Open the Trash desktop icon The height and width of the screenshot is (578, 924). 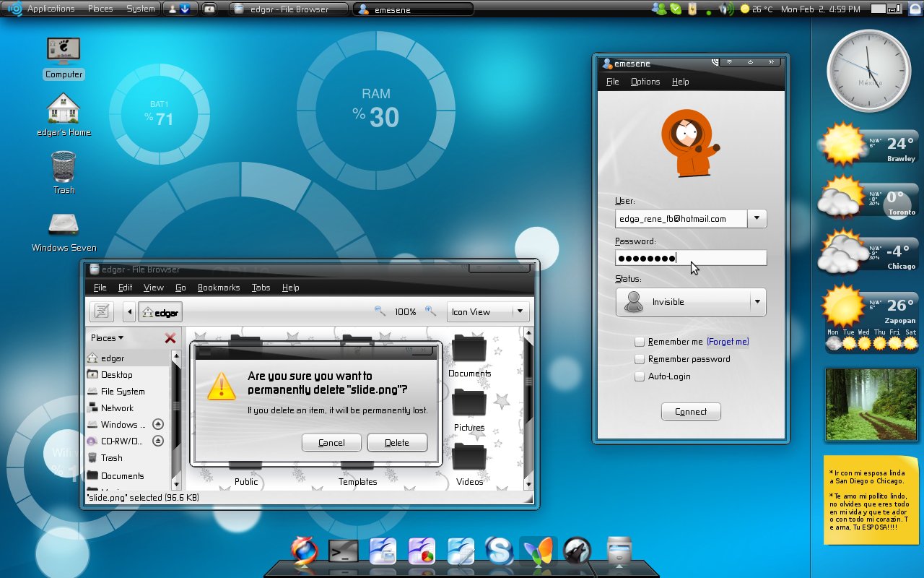(64, 173)
